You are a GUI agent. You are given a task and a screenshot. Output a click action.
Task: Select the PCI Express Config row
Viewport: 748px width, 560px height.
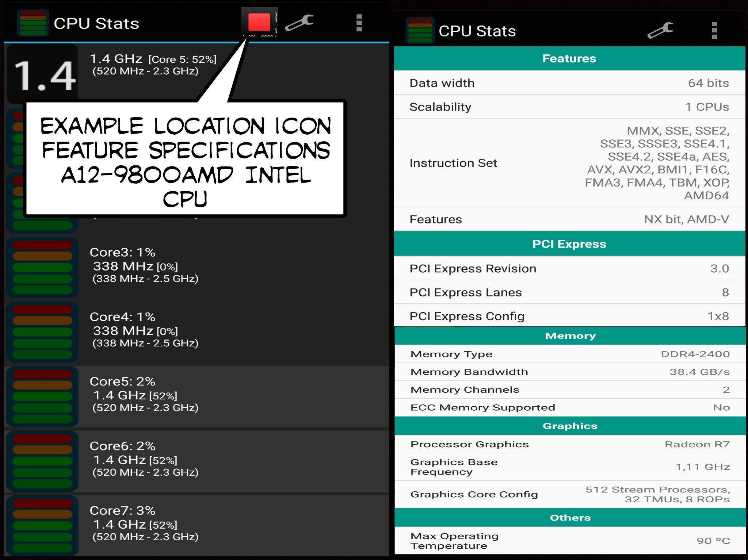click(569, 316)
